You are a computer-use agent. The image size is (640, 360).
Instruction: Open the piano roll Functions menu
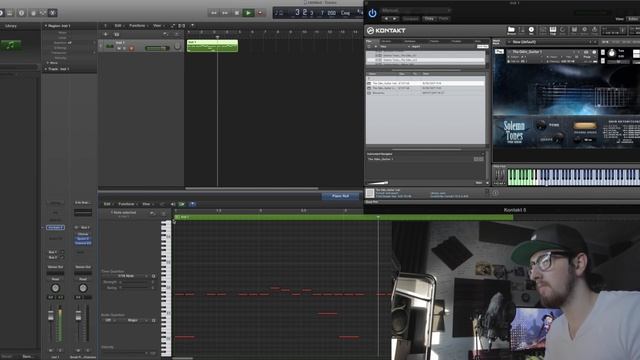[127, 204]
